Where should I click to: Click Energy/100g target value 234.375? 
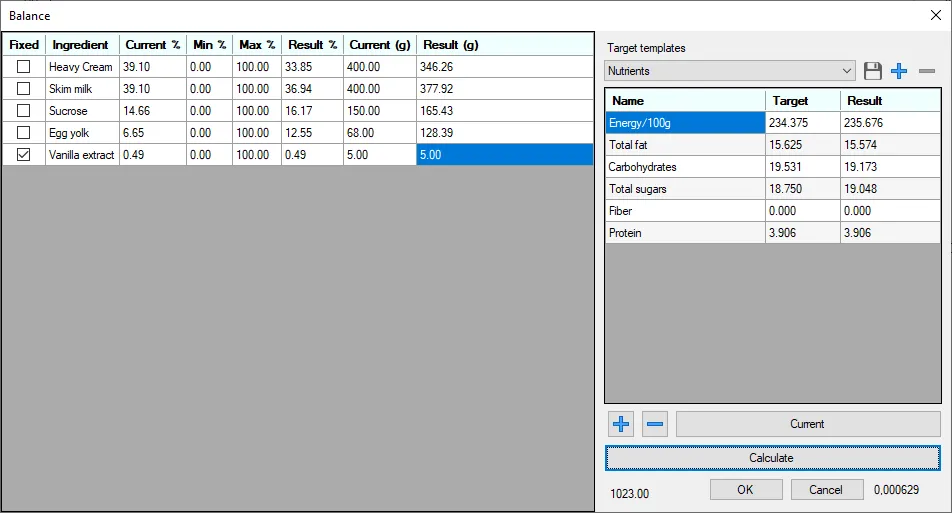pos(803,123)
